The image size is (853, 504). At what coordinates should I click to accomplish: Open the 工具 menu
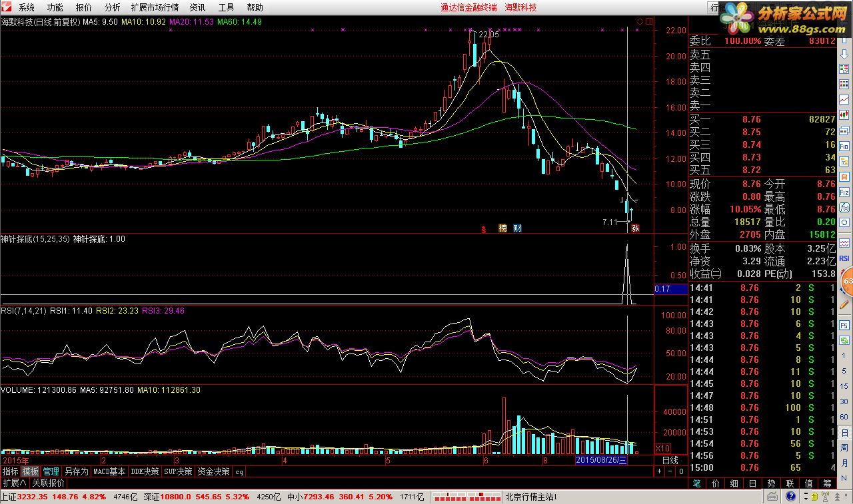point(227,7)
